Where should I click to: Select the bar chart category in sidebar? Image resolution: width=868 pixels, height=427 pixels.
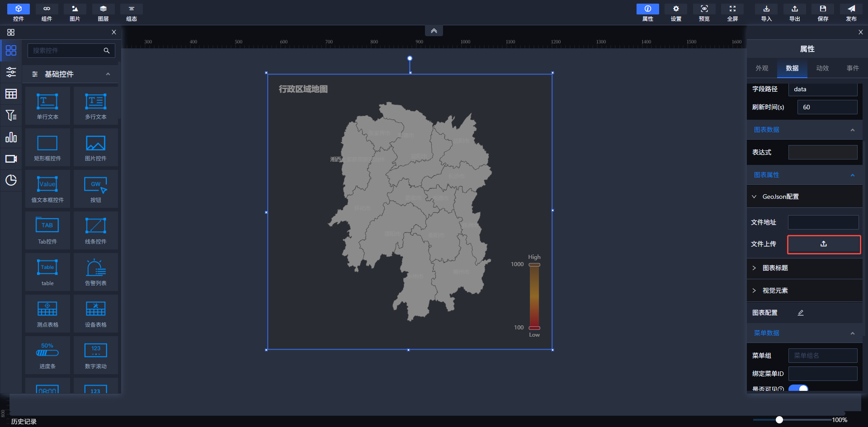11,137
